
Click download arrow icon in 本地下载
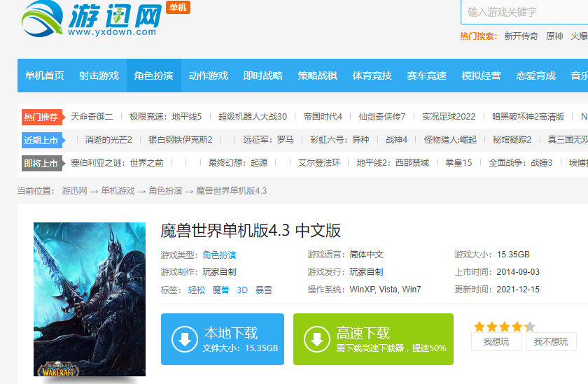click(185, 339)
